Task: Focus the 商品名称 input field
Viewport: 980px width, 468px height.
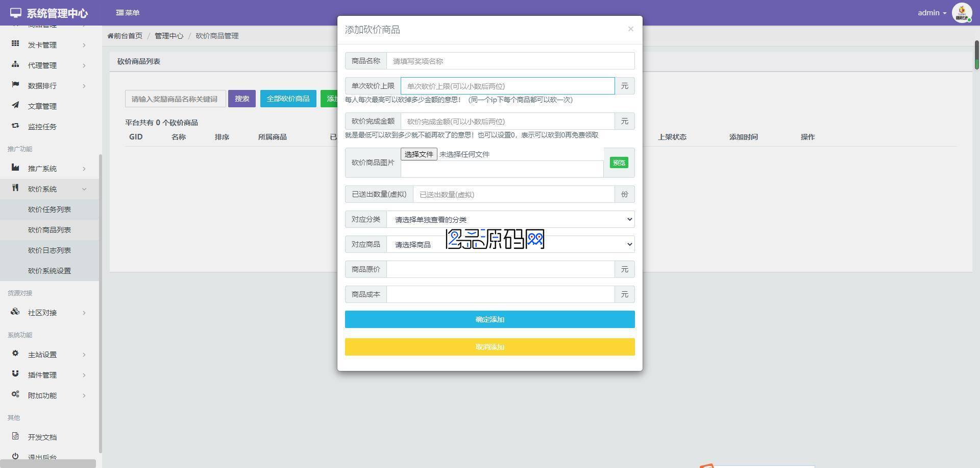Action: pos(510,61)
